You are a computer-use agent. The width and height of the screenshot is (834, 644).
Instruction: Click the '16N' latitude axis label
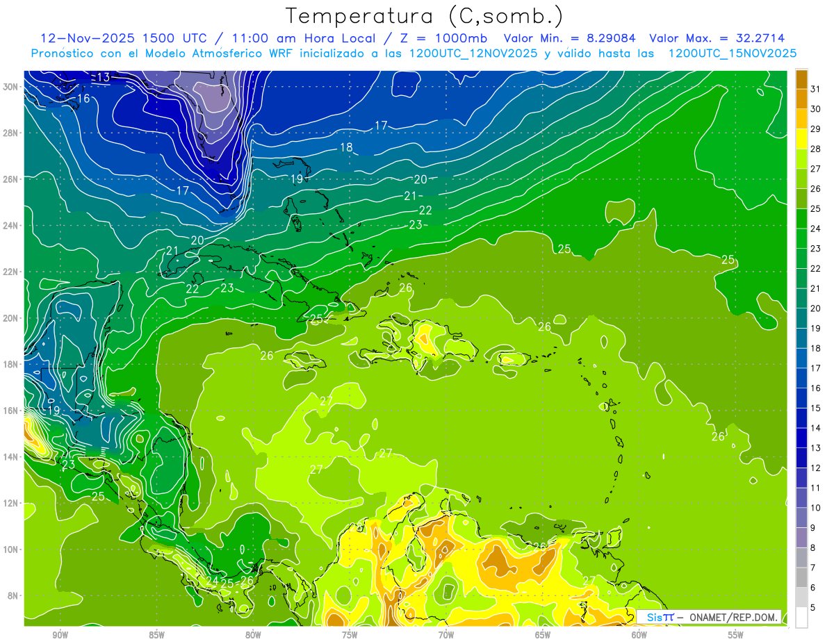[11, 411]
